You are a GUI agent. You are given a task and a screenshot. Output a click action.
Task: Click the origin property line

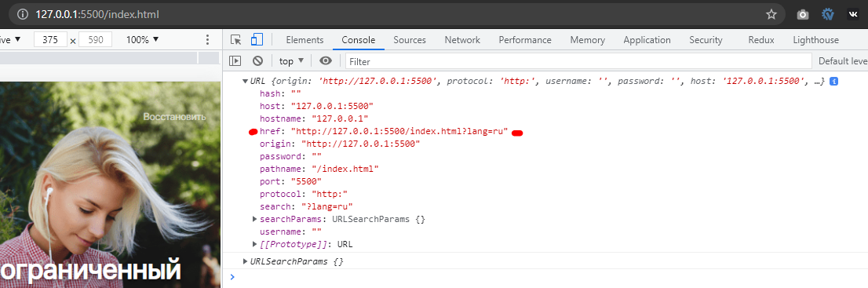340,144
